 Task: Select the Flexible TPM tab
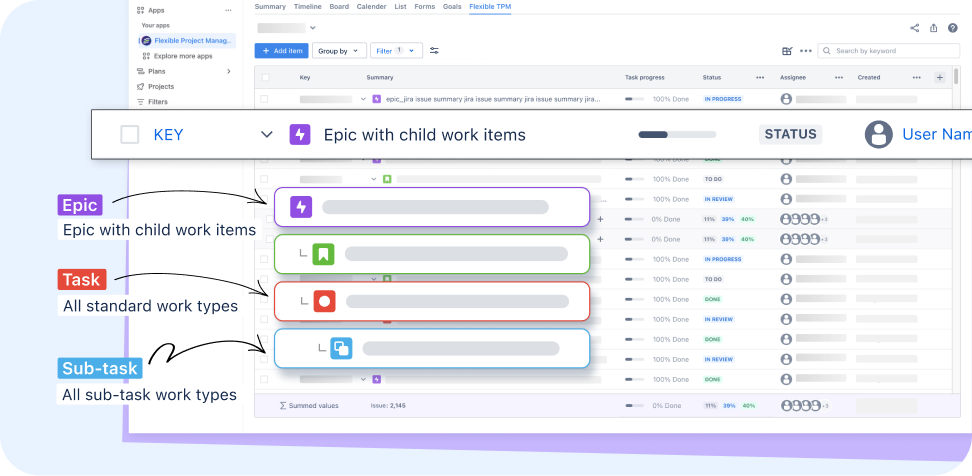tap(490, 6)
